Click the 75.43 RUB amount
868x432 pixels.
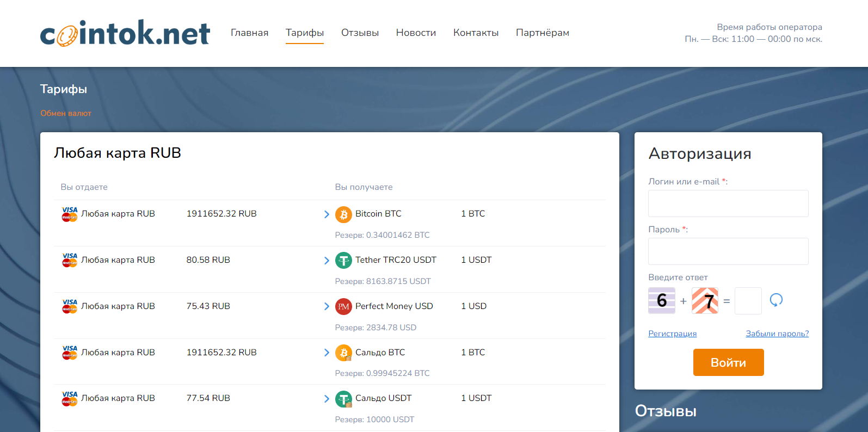[x=208, y=306]
